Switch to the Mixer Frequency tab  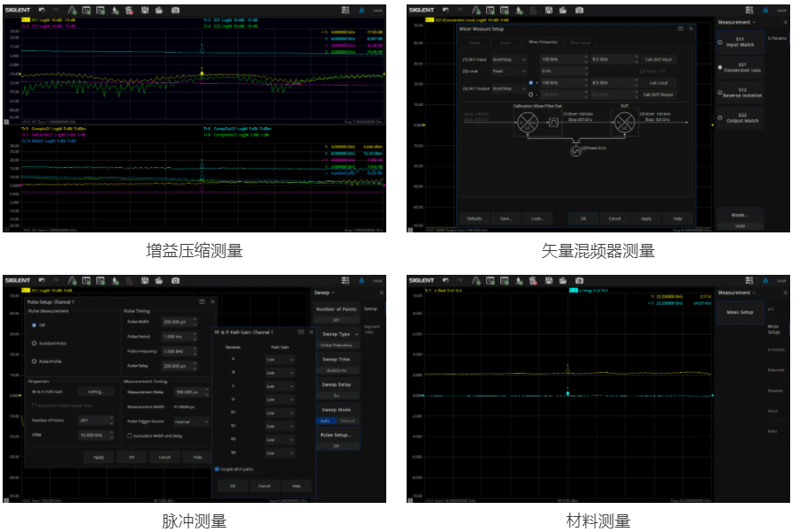(543, 42)
